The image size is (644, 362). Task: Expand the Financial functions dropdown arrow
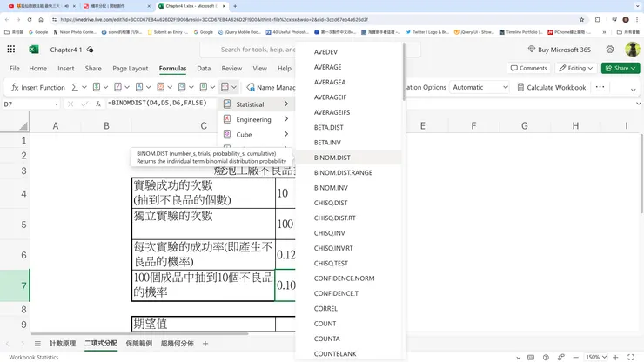105,87
